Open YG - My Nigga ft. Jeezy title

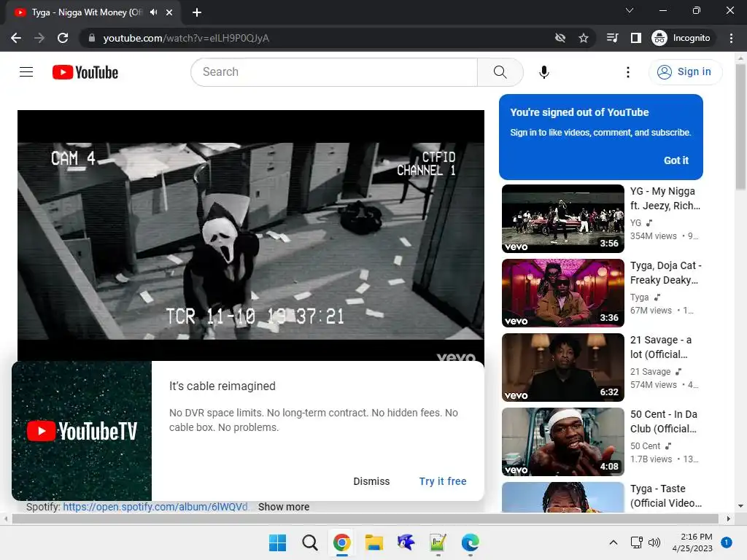coord(665,198)
